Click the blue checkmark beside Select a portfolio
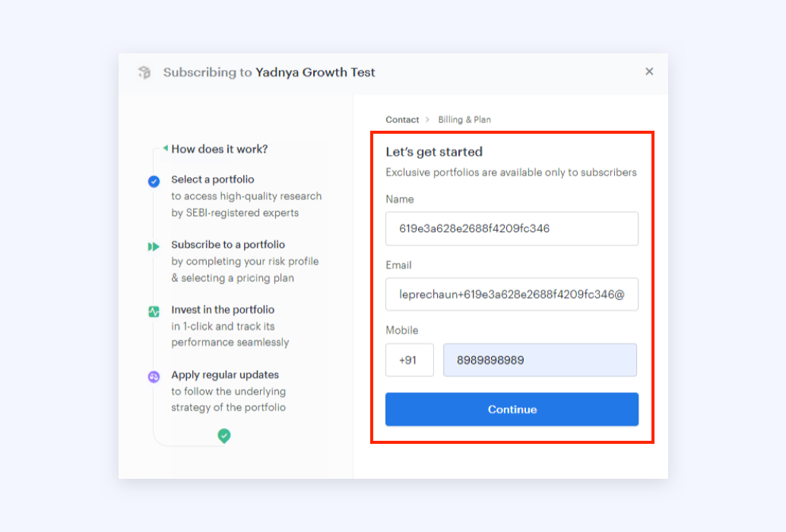The image size is (786, 532). (x=154, y=182)
